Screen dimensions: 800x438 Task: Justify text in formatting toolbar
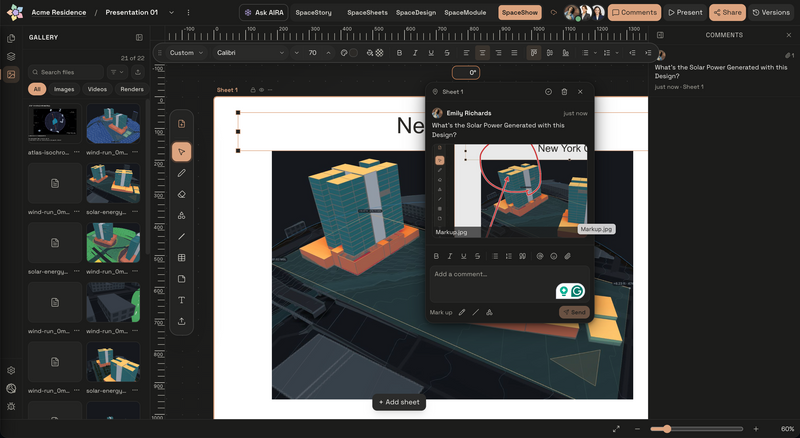tap(514, 53)
